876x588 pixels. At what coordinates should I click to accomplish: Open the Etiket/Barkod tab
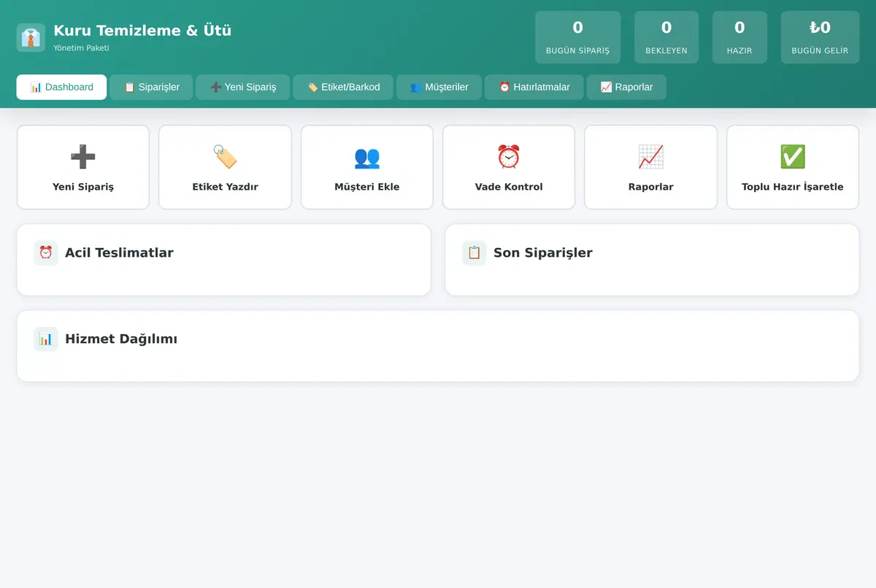coord(343,87)
